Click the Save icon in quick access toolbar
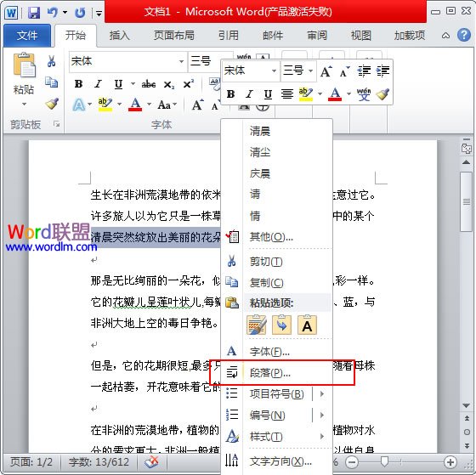 pos(34,13)
